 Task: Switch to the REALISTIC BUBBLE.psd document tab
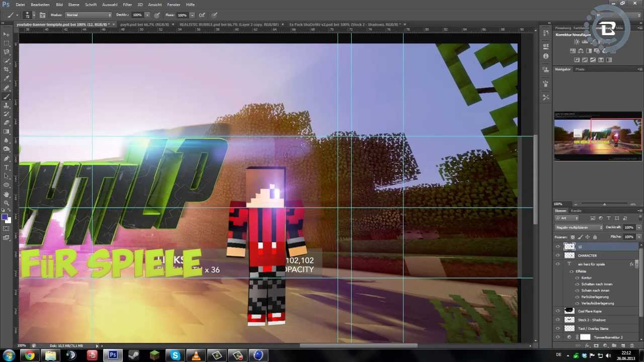(x=229, y=24)
